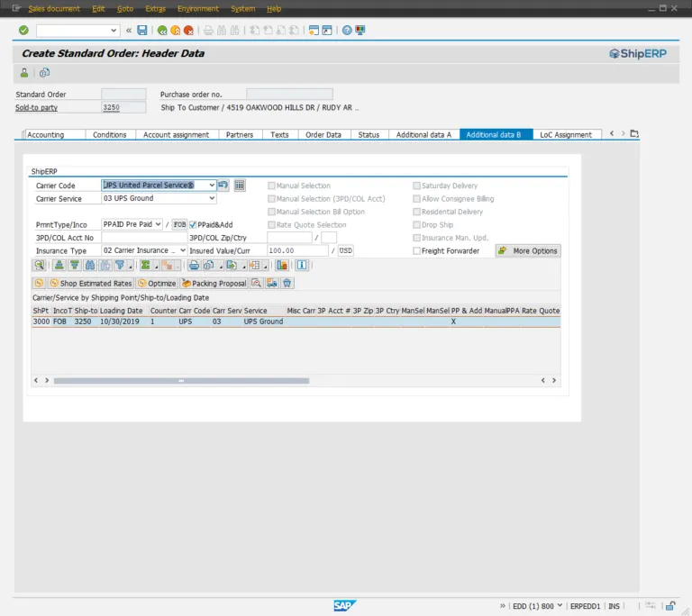Toggle Manual Selection (3PD/COL Acct) checkbox
The width and height of the screenshot is (692, 616).
click(271, 198)
